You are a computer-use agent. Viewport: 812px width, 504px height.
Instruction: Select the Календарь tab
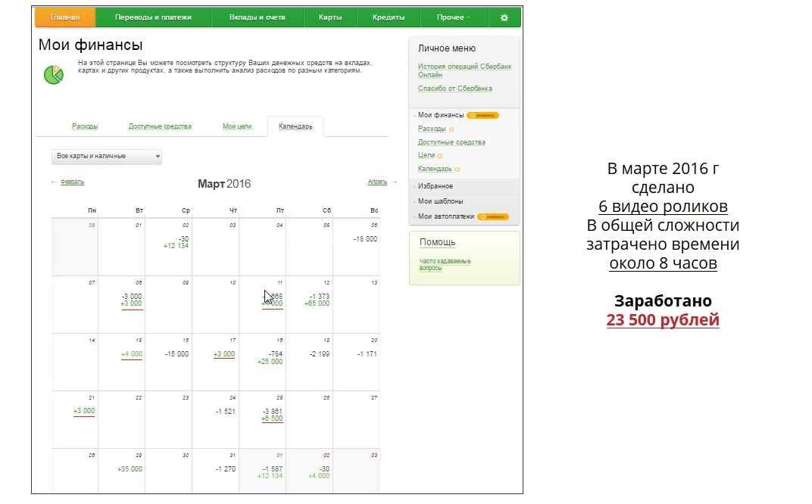point(295,126)
